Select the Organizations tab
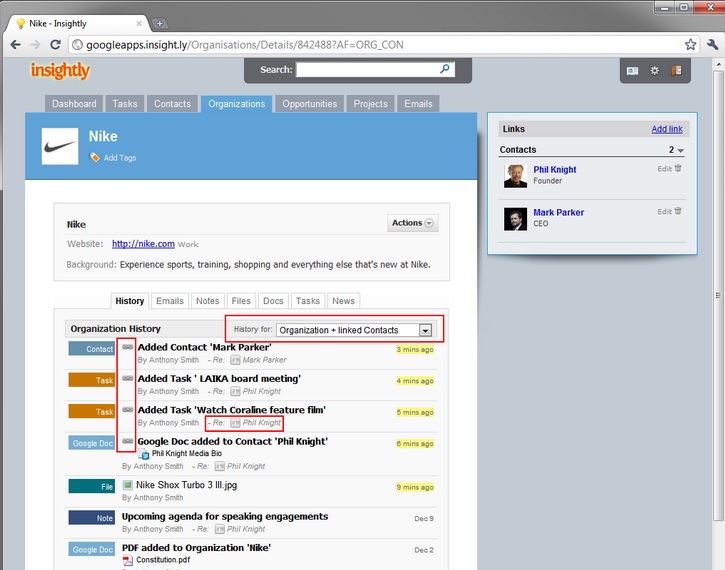Viewport: 725px width, 570px height. [x=236, y=104]
